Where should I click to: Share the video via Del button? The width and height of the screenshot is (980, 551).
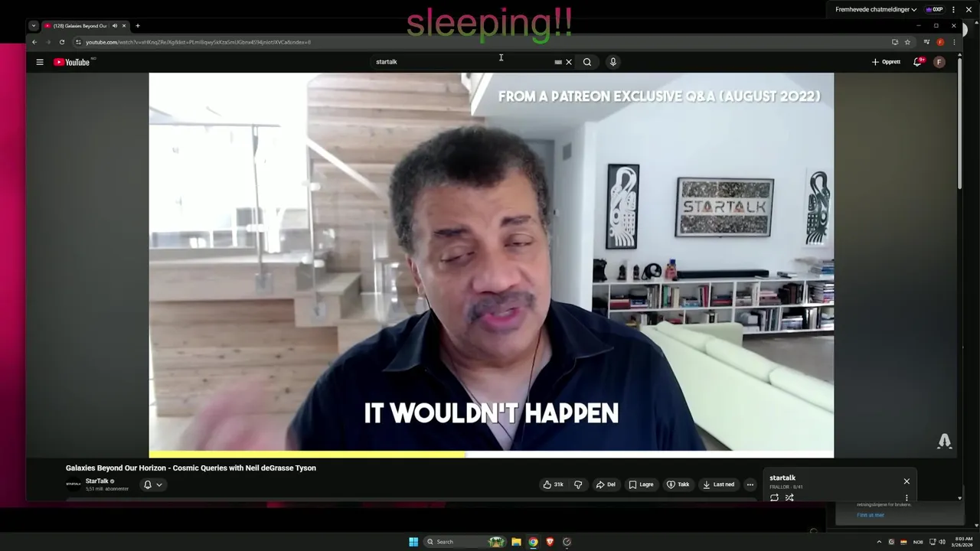(606, 484)
